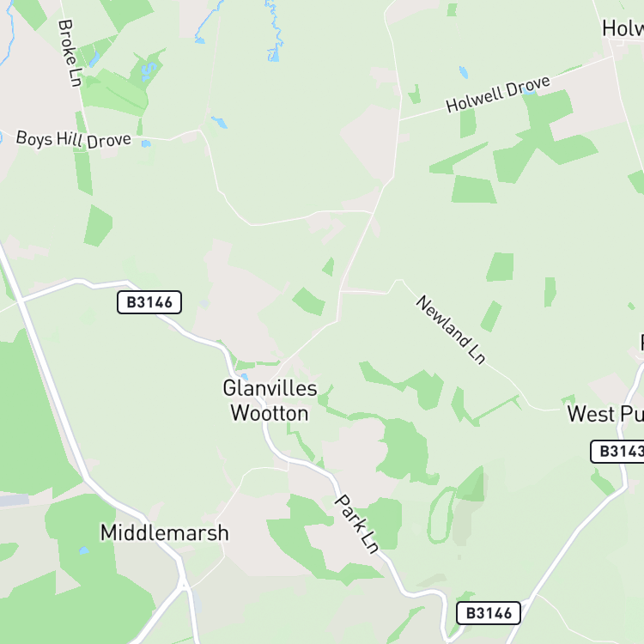This screenshot has width=644, height=644.
Task: Click the B3143 road shield
Action: pyautogui.click(x=617, y=452)
